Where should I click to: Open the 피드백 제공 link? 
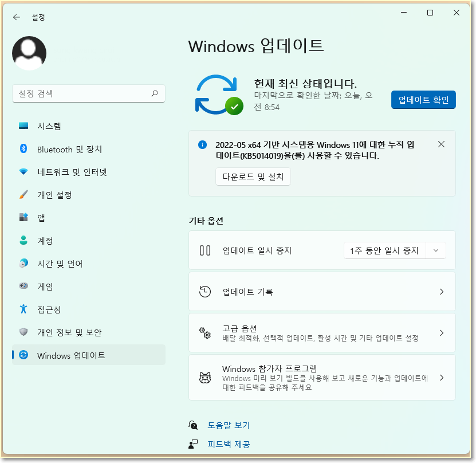[229, 444]
